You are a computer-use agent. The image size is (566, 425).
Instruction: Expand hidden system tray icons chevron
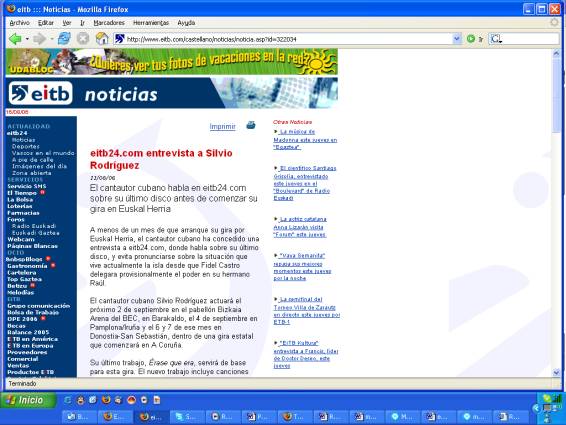(x=536, y=408)
